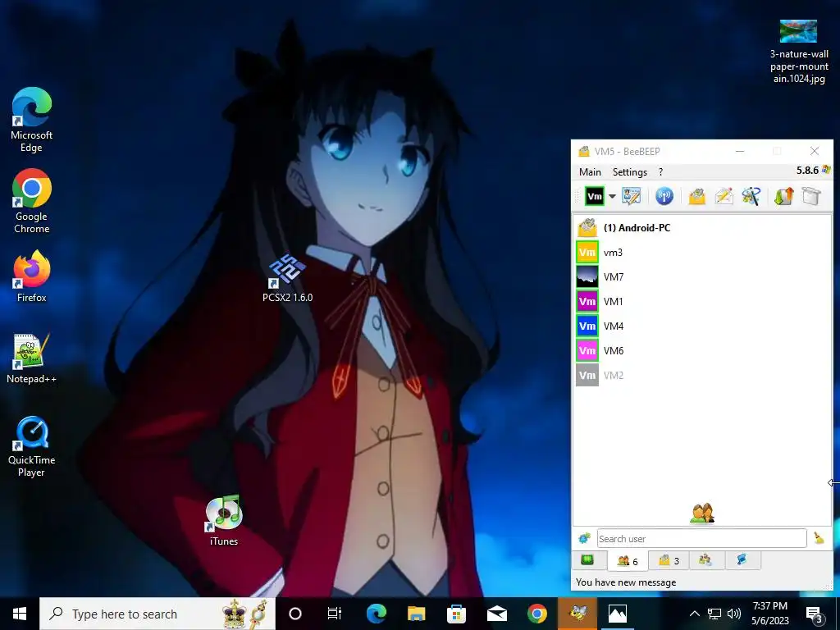
Task: Open the file transfer arrows icon
Action: coord(783,196)
